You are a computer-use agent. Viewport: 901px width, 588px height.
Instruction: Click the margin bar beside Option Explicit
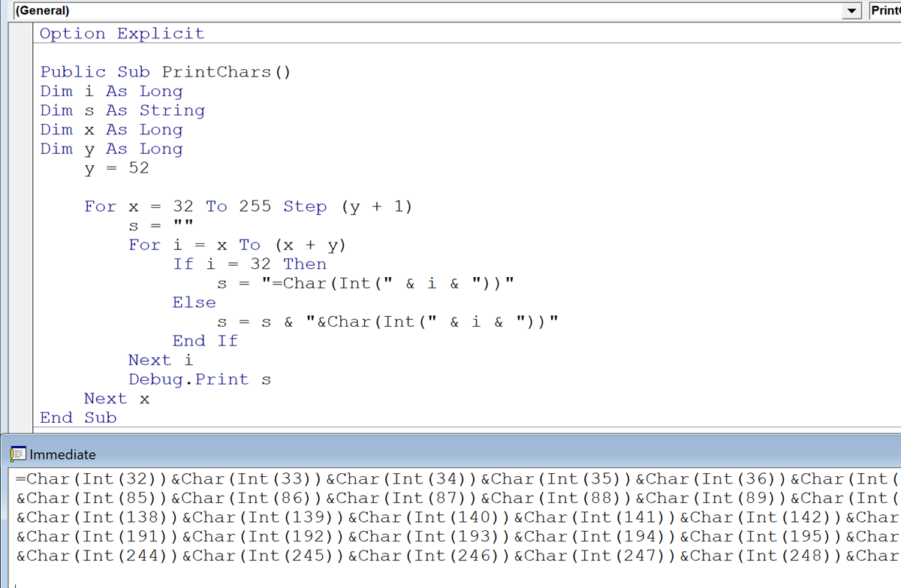19,33
